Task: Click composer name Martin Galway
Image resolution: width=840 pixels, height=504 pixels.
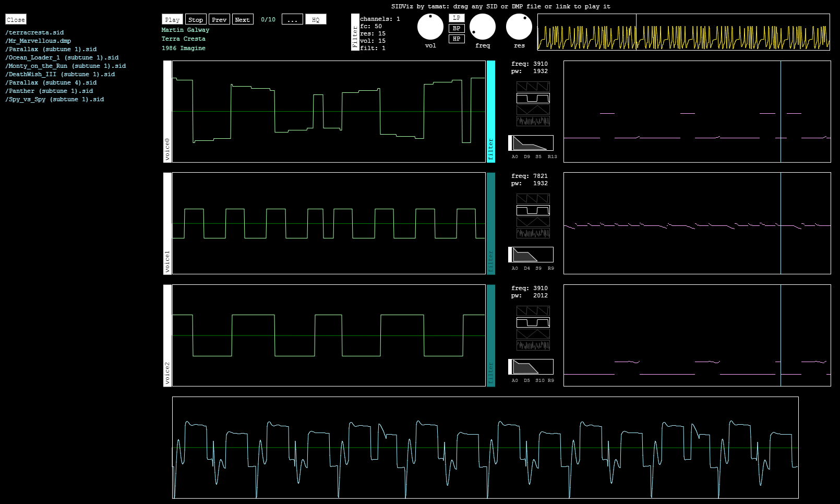Action: [185, 30]
